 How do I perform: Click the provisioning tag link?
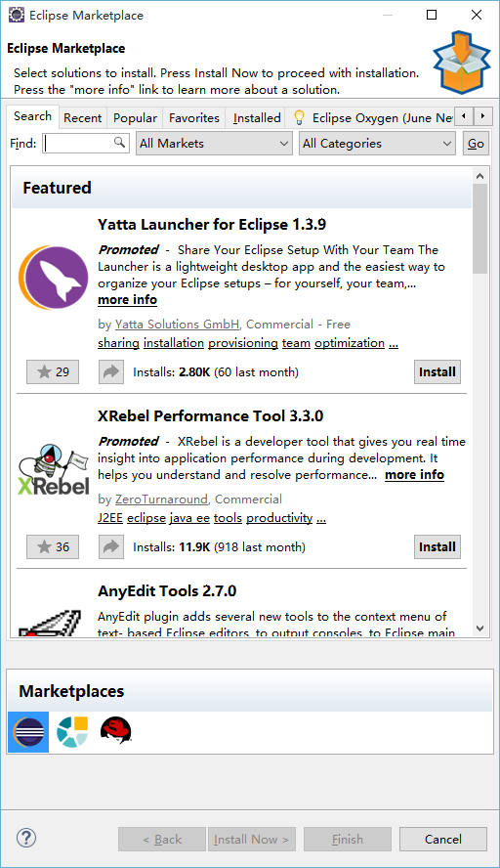[243, 343]
